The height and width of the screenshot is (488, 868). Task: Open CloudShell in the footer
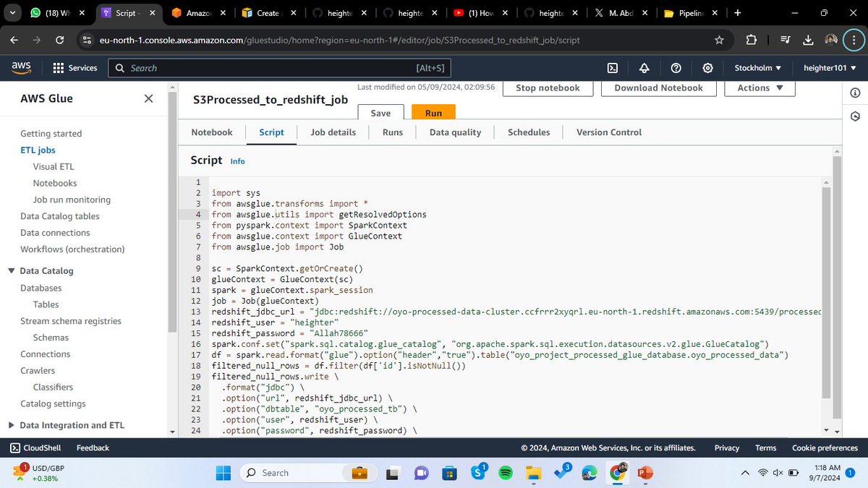click(x=35, y=448)
